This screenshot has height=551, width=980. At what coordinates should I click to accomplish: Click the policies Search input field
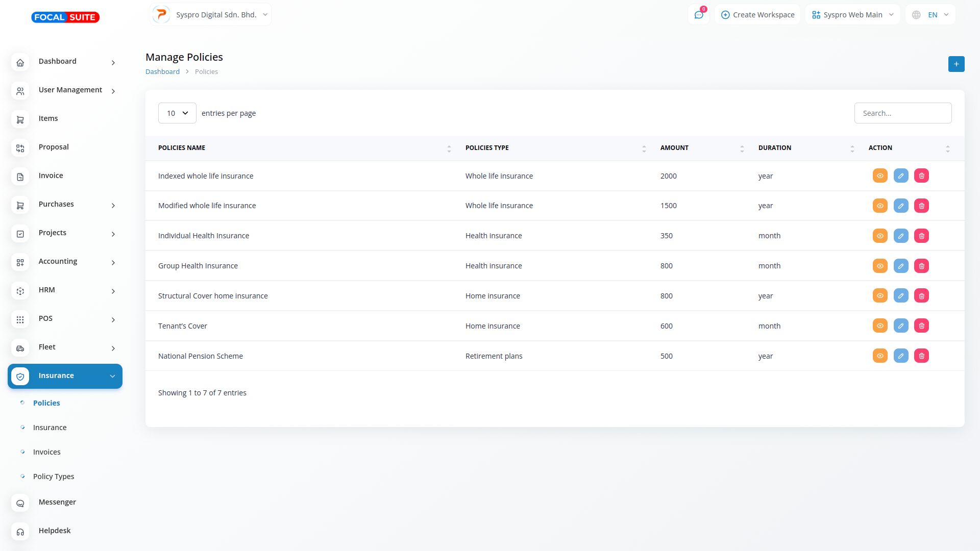click(x=902, y=113)
